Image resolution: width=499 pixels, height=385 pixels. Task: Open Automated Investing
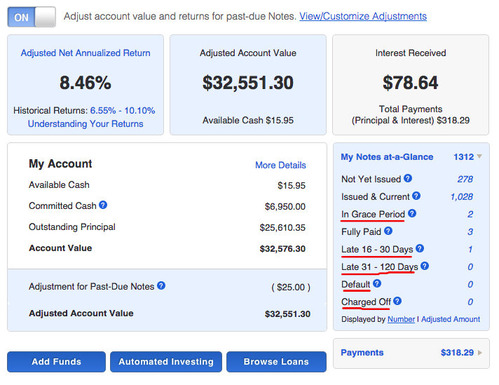click(x=166, y=362)
